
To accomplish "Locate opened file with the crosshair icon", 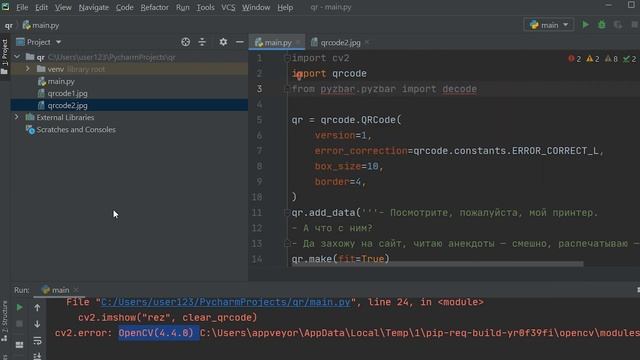I will point(185,42).
